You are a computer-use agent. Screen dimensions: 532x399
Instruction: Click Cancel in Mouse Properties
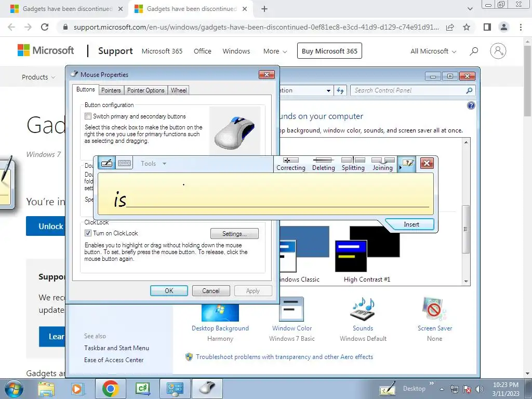point(211,291)
